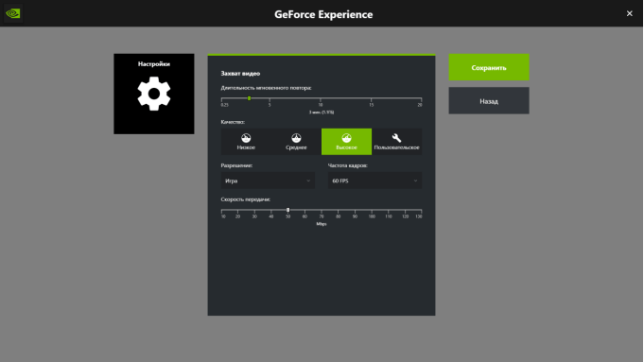Open the Частота кадров dropdown showing 60 FPS
This screenshot has width=644, height=362.
pyautogui.click(x=374, y=181)
